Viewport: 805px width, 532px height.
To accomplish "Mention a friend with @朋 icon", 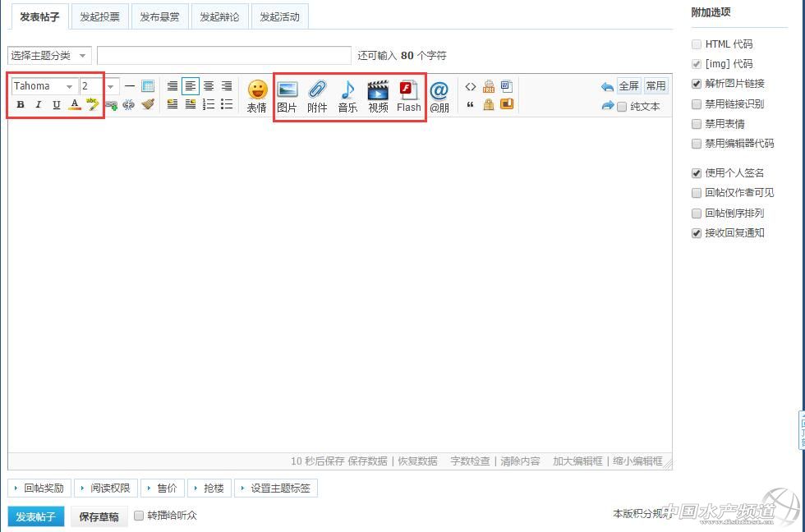I will pyautogui.click(x=439, y=96).
